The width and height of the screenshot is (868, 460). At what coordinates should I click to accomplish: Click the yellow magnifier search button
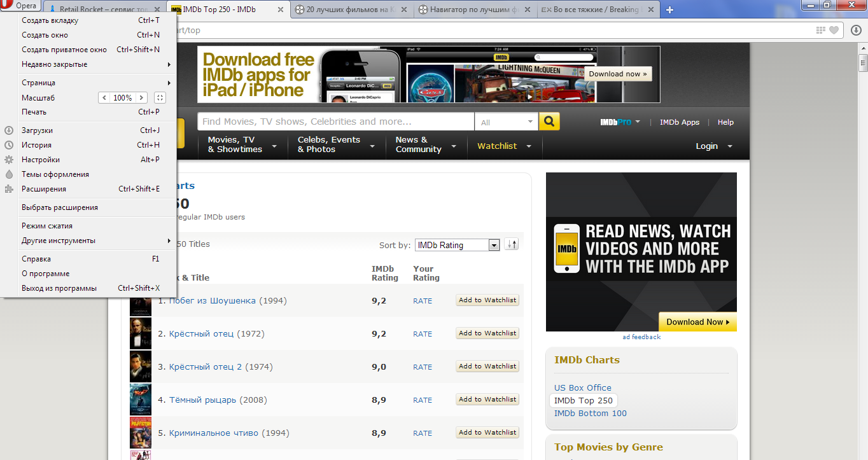click(x=549, y=122)
